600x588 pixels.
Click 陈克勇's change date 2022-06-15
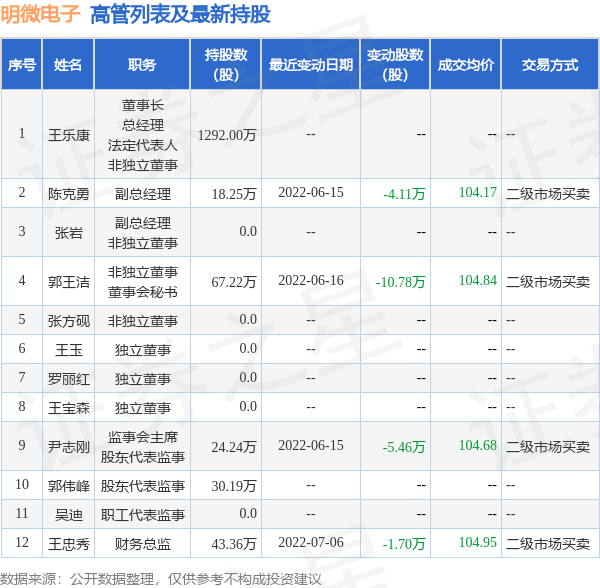(x=311, y=192)
